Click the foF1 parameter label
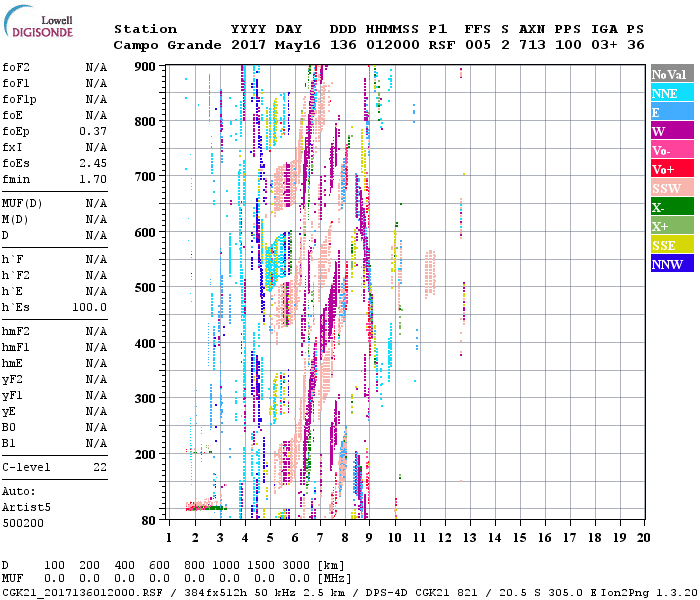This screenshot has width=700, height=600. click(16, 83)
